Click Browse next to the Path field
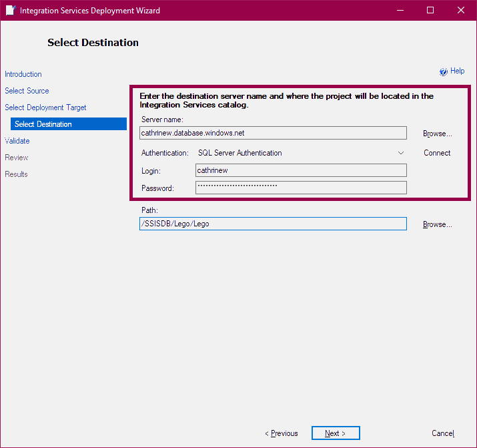Viewport: 477px width, 448px height. click(437, 224)
